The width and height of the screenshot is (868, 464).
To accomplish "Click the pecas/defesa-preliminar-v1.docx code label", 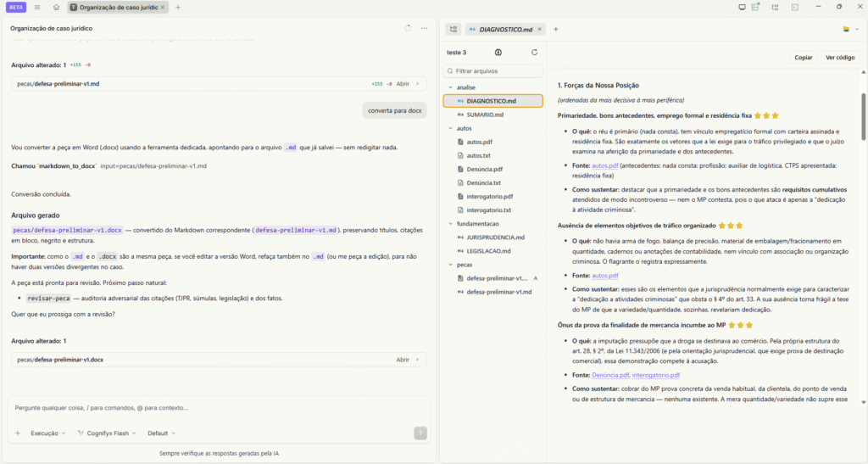I will pyautogui.click(x=67, y=230).
